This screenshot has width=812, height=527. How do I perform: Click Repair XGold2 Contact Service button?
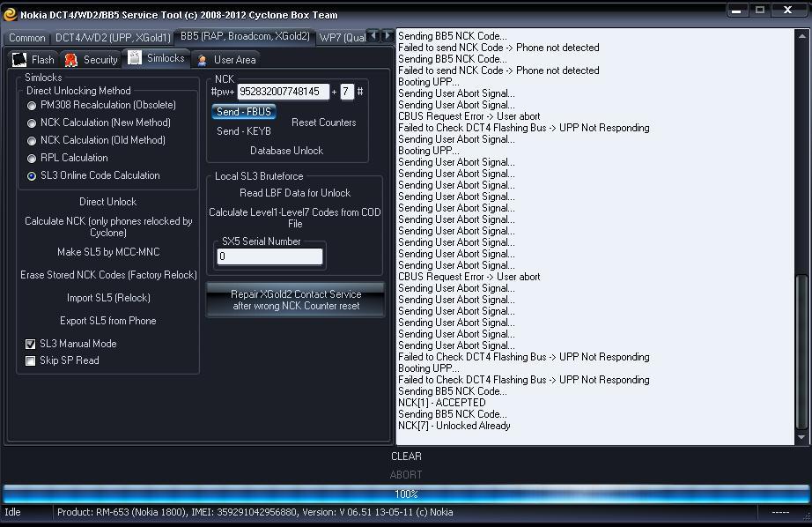click(x=295, y=300)
